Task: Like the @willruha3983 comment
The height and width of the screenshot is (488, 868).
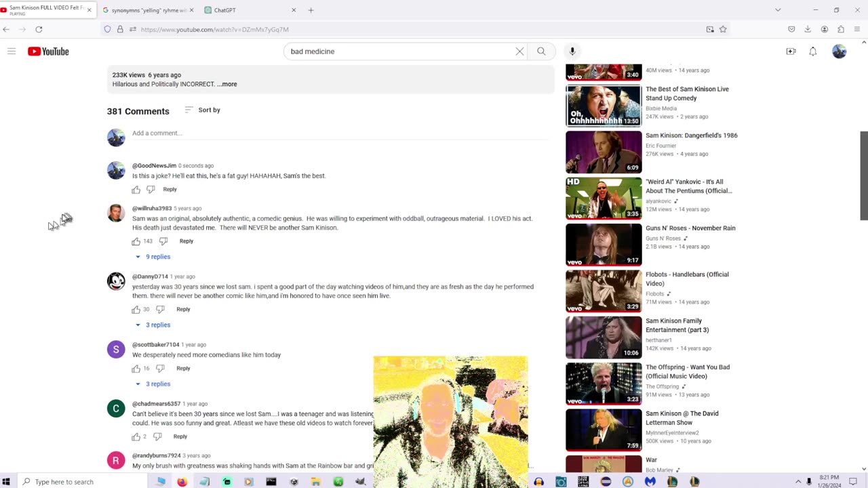Action: click(x=136, y=241)
